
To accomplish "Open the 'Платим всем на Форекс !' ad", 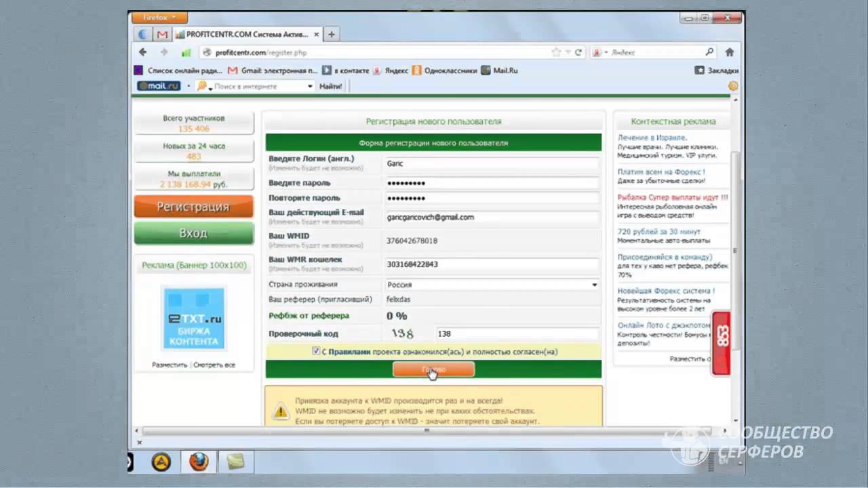I will [661, 172].
